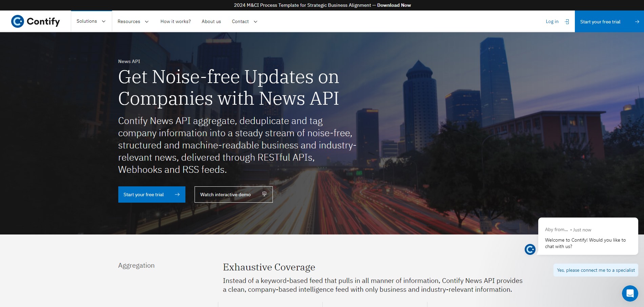Click the 'Aby from...' chat sender name
This screenshot has width=644, height=307.
click(x=557, y=229)
